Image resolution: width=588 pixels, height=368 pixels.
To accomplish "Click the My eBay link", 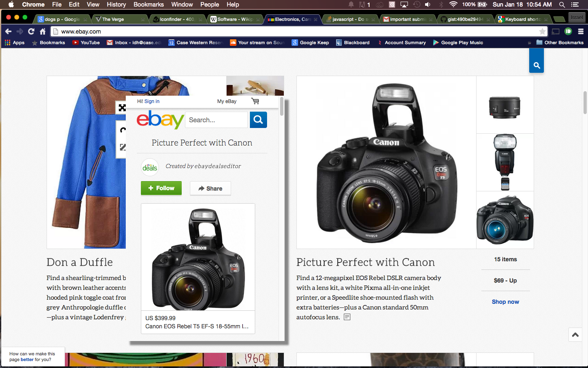I will tap(227, 101).
